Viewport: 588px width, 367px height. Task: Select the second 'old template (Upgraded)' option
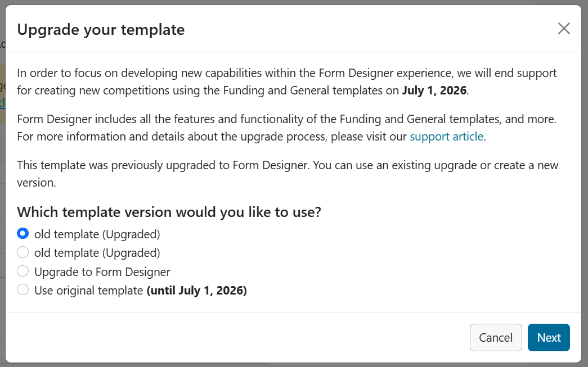[23, 252]
